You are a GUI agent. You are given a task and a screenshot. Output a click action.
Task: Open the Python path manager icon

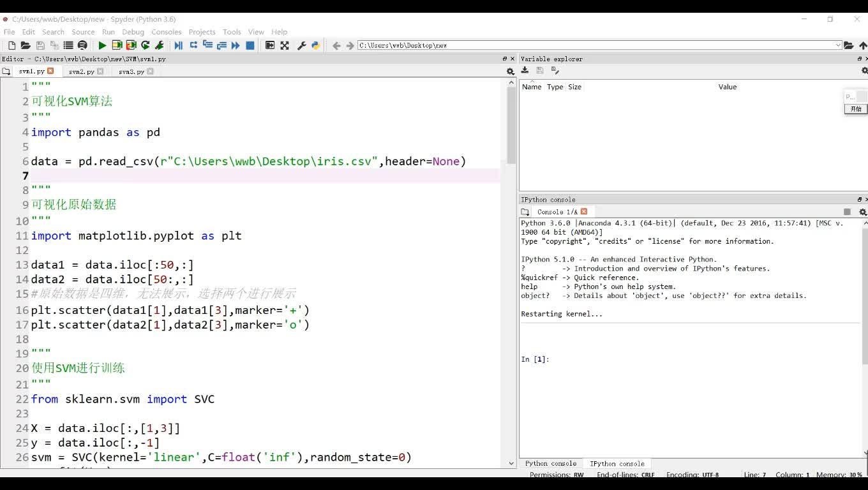tap(315, 45)
